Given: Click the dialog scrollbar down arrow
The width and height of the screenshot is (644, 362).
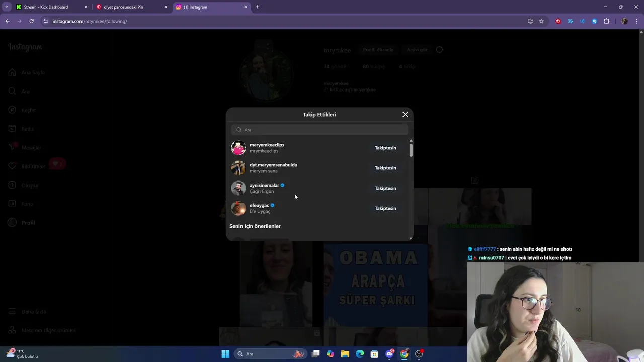Looking at the screenshot, I should [x=411, y=238].
